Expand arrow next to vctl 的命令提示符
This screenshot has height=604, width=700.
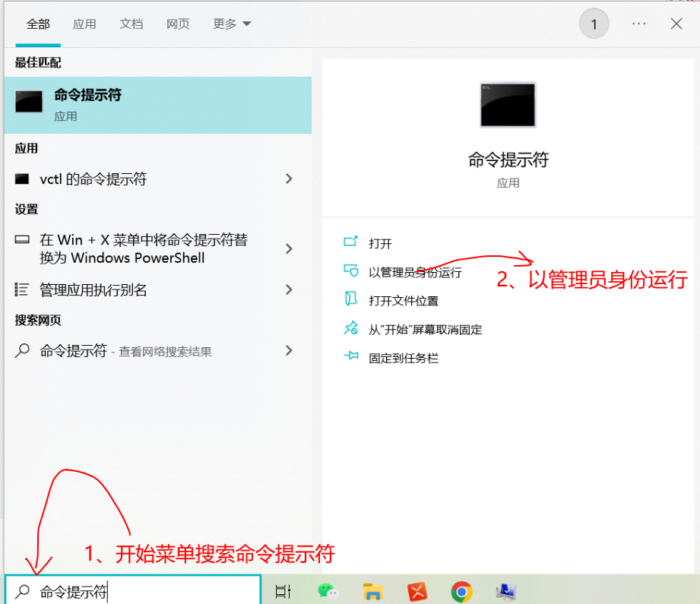pyautogui.click(x=289, y=179)
